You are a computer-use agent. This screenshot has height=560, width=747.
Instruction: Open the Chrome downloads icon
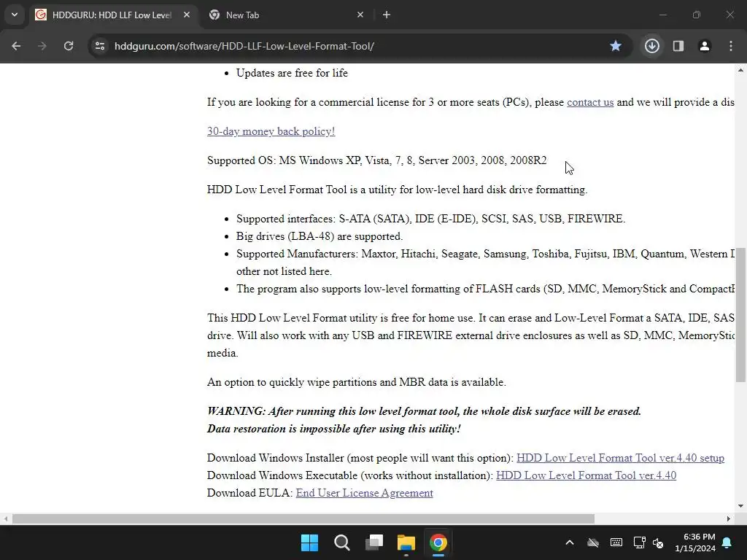click(x=651, y=46)
